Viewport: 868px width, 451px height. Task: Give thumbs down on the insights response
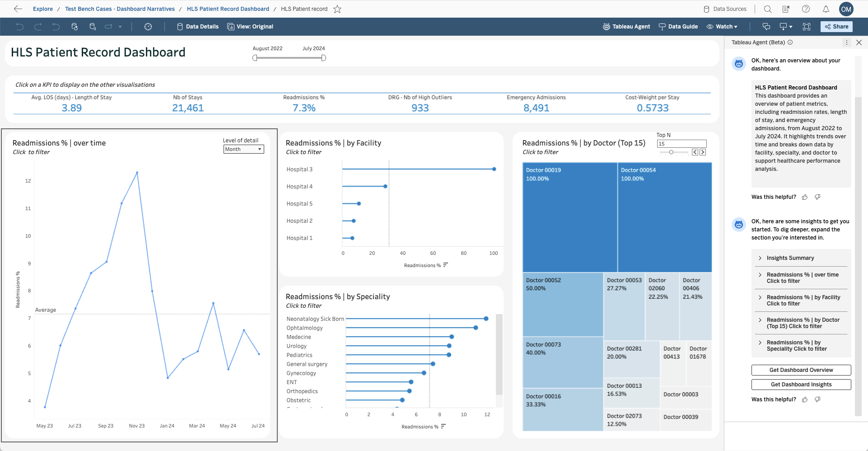pos(817,399)
